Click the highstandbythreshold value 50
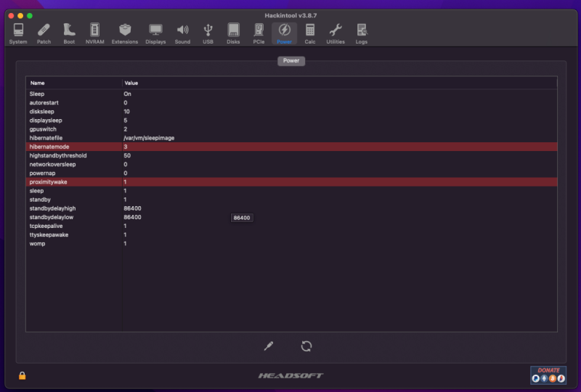581x392 pixels. [x=127, y=155]
